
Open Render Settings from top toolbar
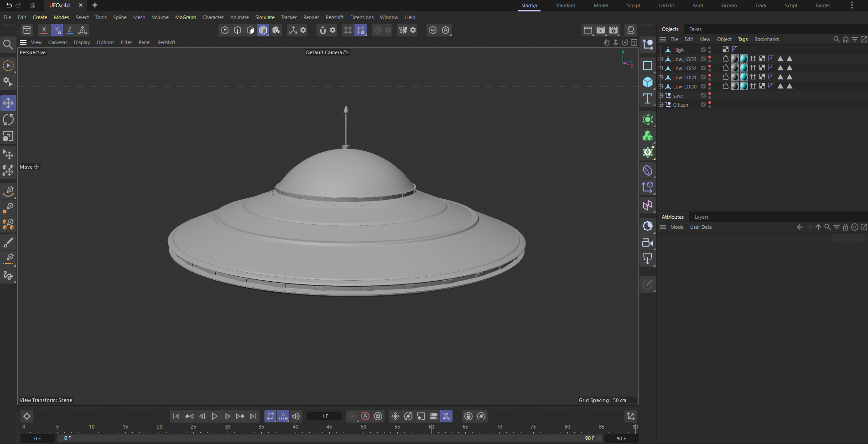(x=613, y=30)
